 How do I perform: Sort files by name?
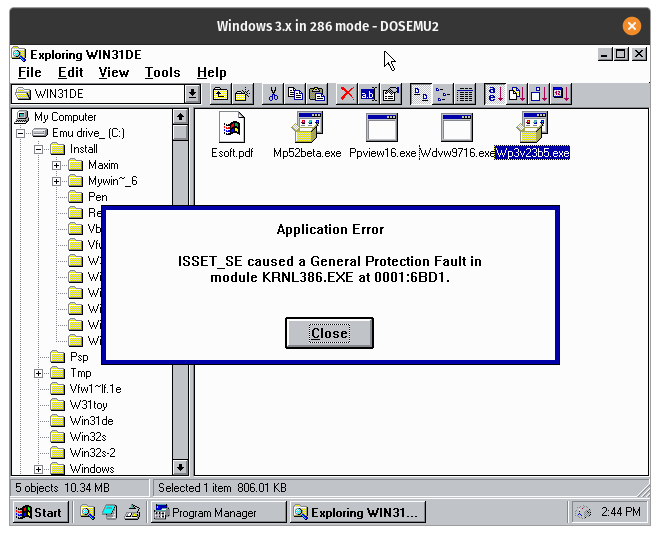[x=495, y=94]
